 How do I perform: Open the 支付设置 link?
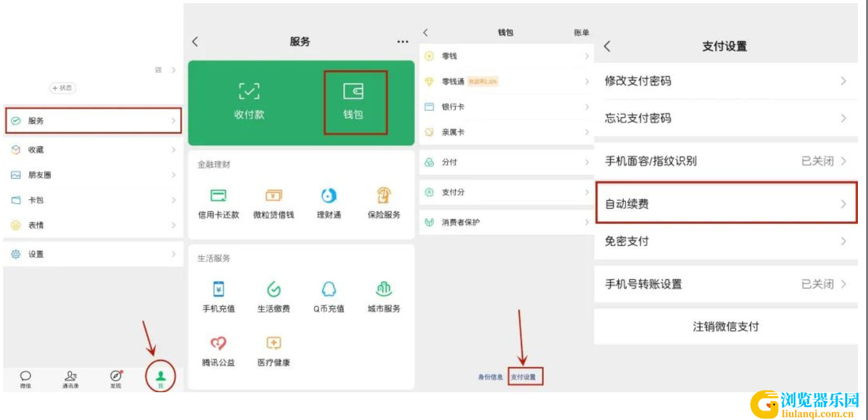(524, 378)
